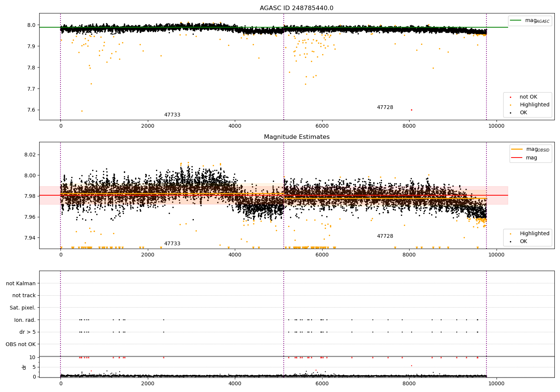The width and height of the screenshot is (560, 392).
Task: Click the orange mag OBSID legend line sample
Action: click(x=517, y=149)
